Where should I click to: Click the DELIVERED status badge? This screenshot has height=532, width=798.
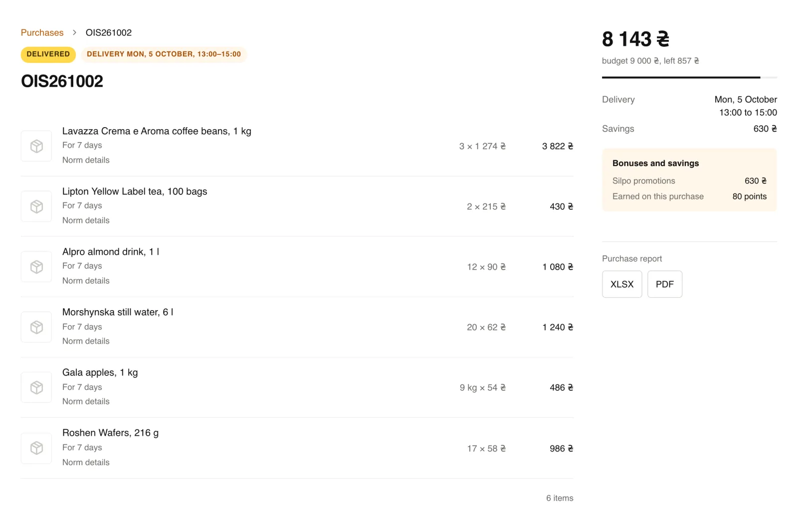coord(48,54)
